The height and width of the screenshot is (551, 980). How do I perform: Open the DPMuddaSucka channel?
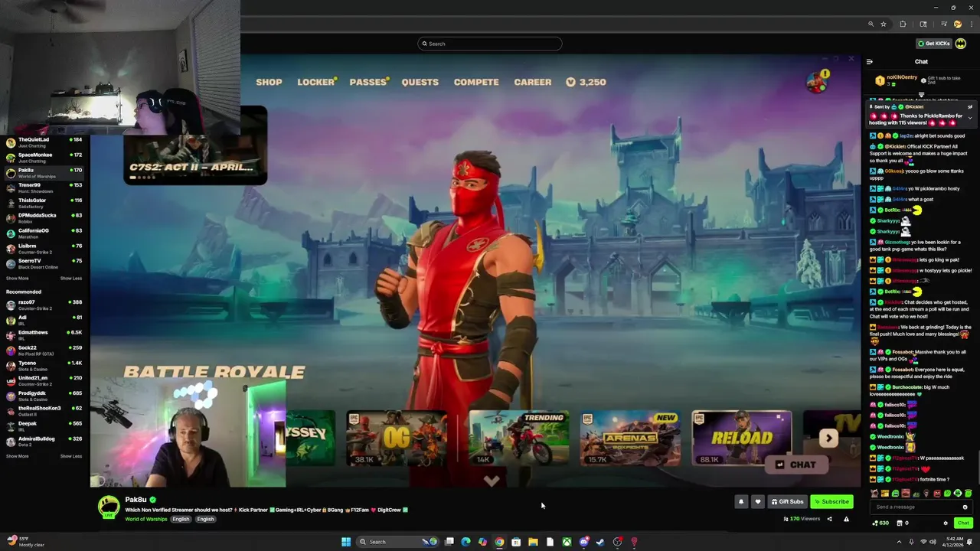point(44,218)
